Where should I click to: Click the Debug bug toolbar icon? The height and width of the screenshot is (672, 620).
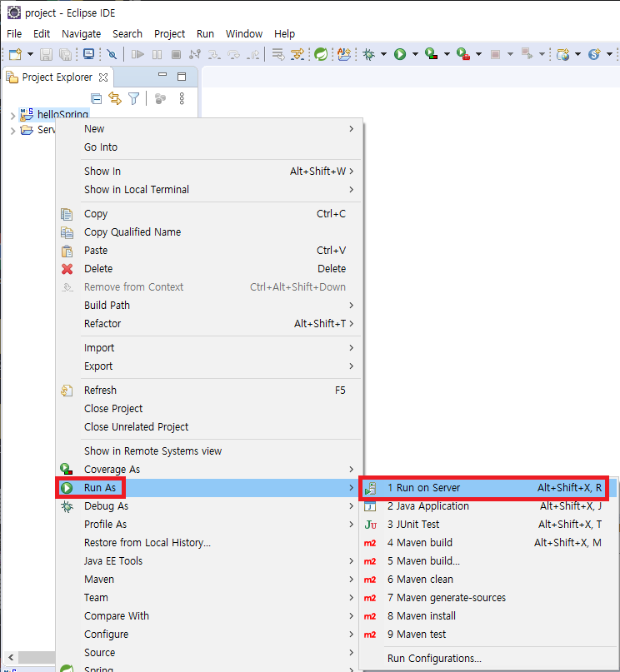368,54
